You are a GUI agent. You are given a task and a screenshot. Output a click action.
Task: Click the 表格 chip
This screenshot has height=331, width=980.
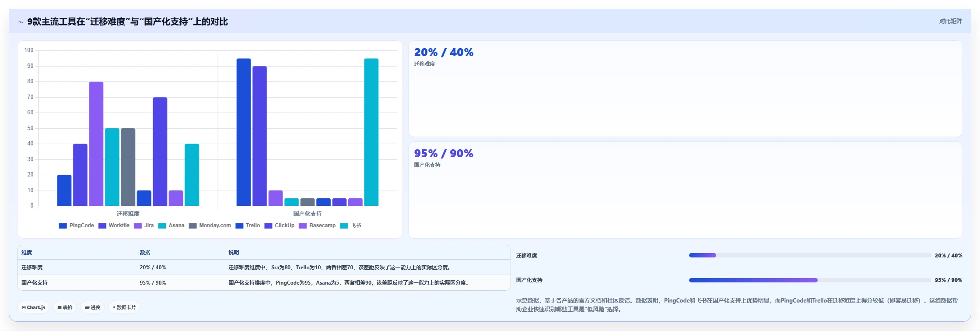click(65, 307)
